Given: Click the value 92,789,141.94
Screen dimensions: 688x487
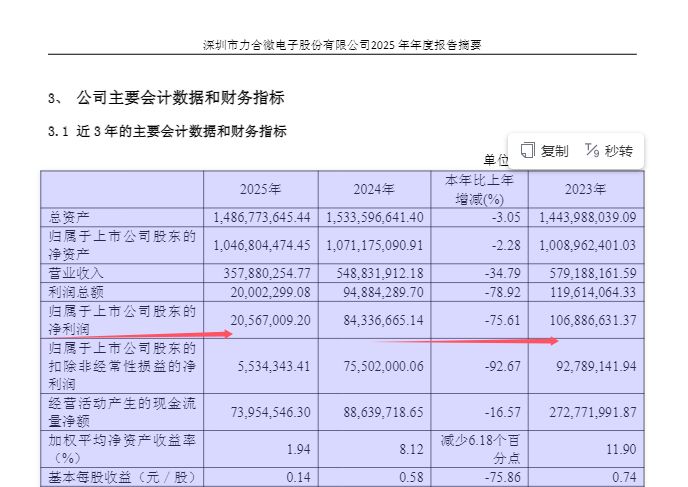Looking at the screenshot, I should (x=596, y=366).
